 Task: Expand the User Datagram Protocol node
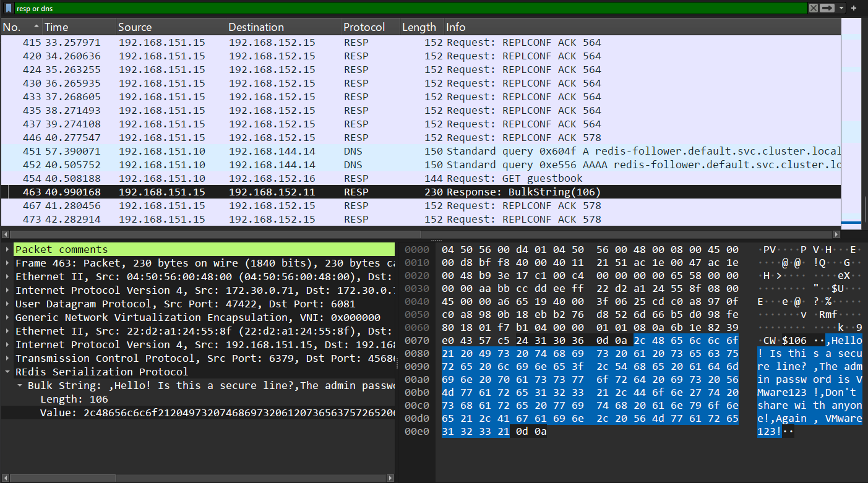[x=7, y=304]
